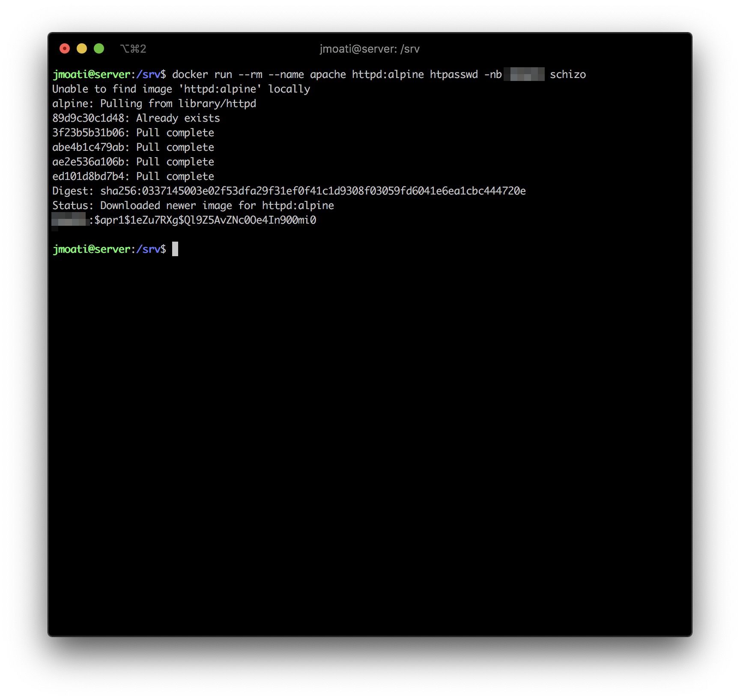
Task: Click the sha256 digest hash
Action: pos(313,191)
